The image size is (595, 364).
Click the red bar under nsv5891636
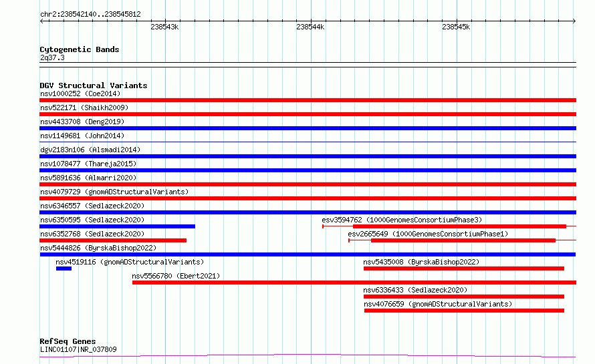coord(308,184)
